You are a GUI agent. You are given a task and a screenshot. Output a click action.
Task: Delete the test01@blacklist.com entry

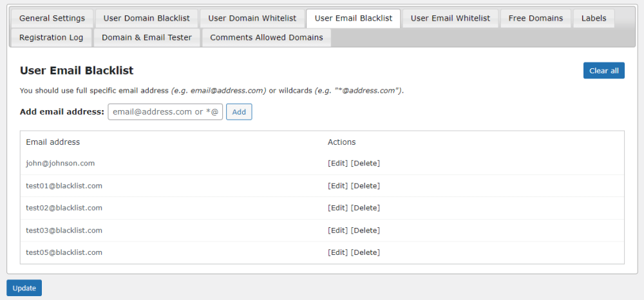[x=365, y=186]
